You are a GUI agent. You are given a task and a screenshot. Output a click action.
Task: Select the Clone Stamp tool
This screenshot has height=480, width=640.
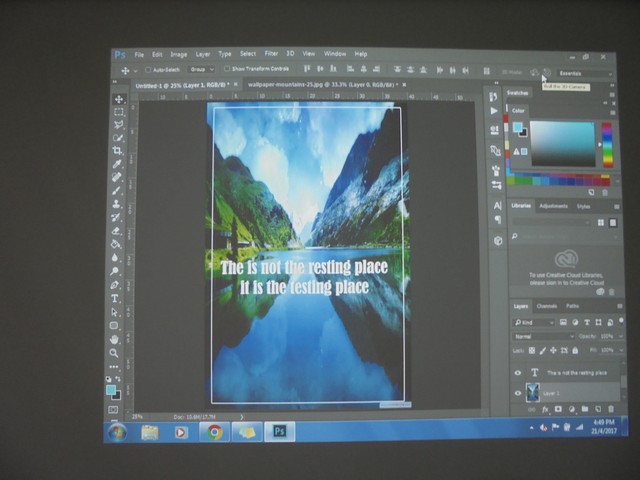pos(117,203)
